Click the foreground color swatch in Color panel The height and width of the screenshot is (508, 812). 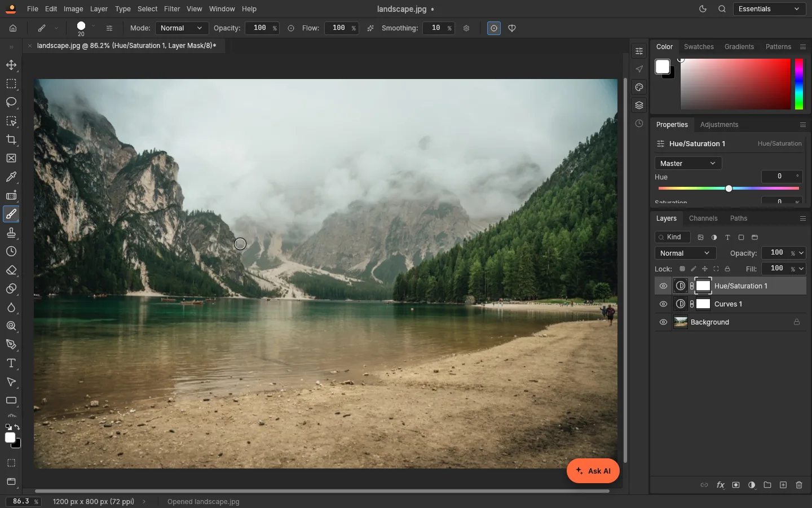coord(663,67)
